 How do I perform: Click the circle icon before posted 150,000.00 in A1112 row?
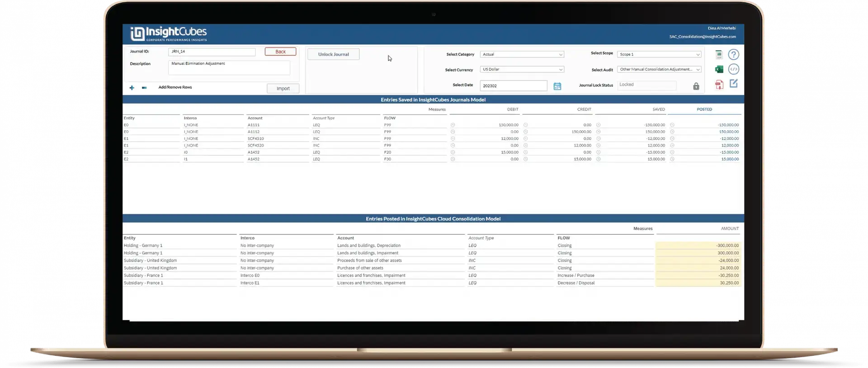point(672,132)
